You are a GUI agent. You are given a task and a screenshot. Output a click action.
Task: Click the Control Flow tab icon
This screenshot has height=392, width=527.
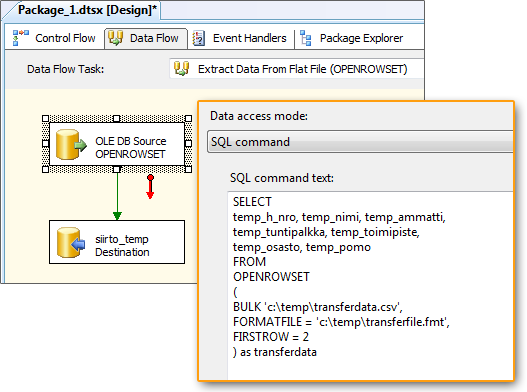tap(21, 38)
